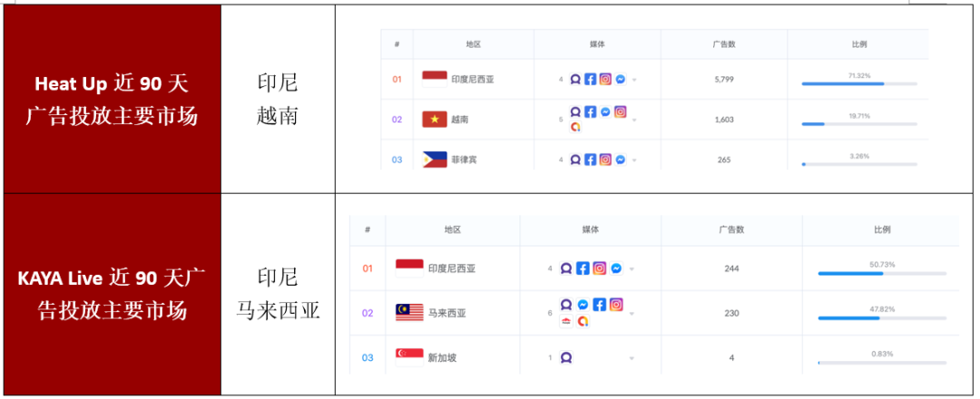Click the Vietnam flag icon
Screen dimensions: 980x399
435,119
